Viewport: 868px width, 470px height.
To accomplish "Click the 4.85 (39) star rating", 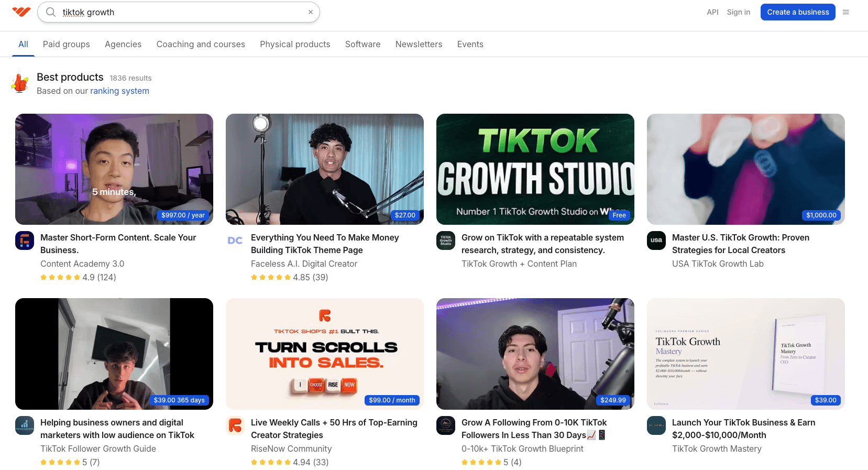I will tap(290, 277).
